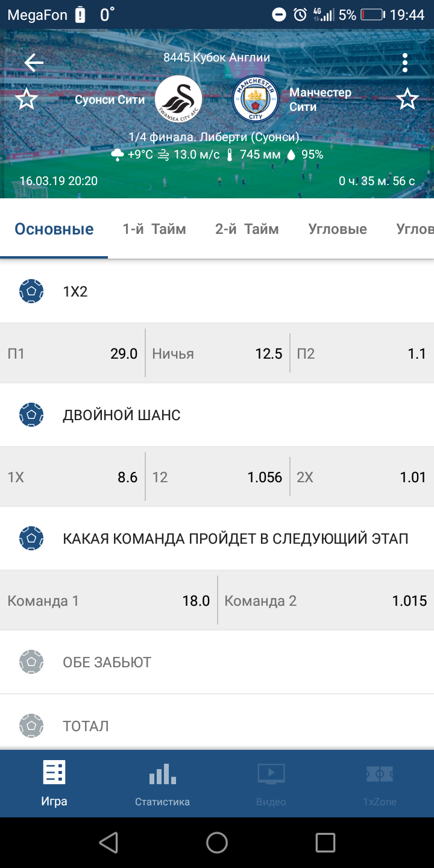
Task: Tap the Android home circle button
Action: [x=217, y=843]
